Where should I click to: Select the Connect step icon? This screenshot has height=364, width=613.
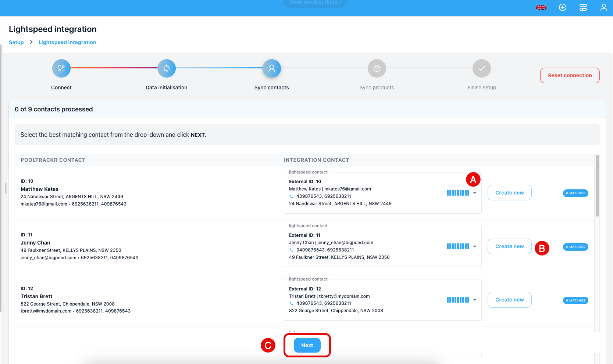tap(61, 68)
